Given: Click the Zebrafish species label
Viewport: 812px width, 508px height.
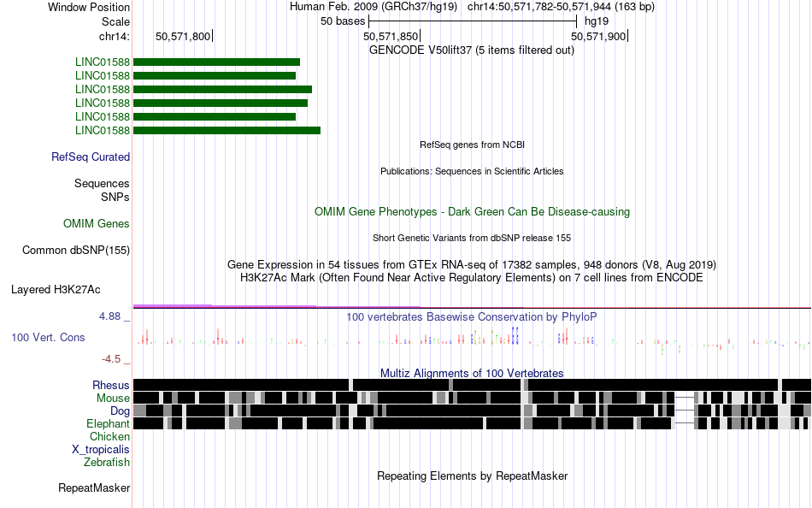Looking at the screenshot, I should click(107, 463).
